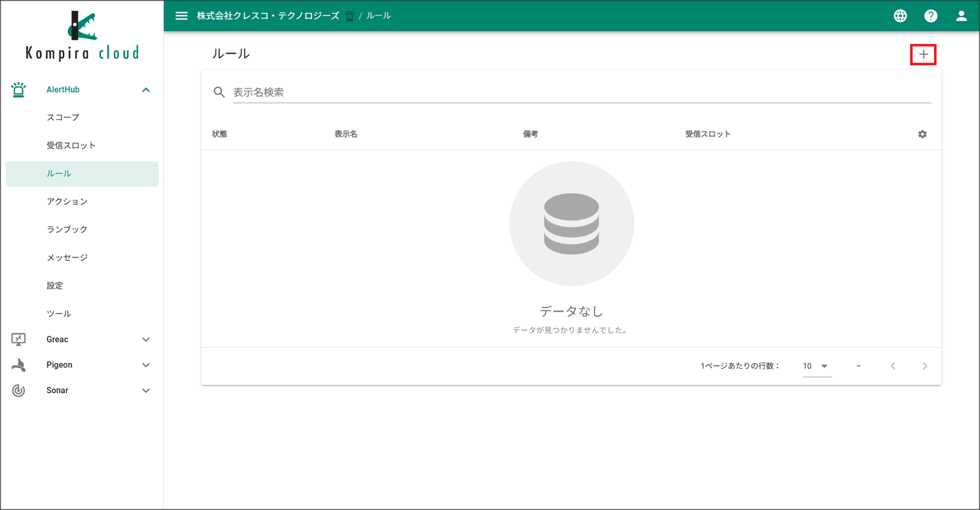Click the 状態 column header
The height and width of the screenshot is (510, 980).
220,134
